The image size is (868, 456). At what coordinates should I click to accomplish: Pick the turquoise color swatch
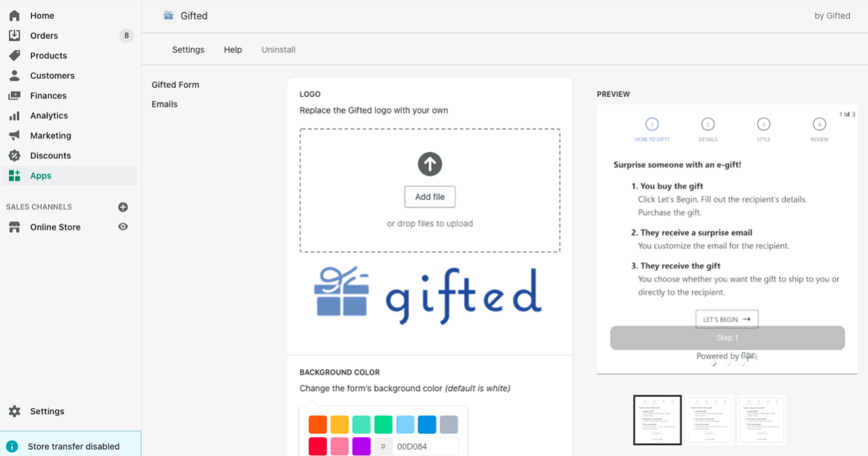(361, 425)
